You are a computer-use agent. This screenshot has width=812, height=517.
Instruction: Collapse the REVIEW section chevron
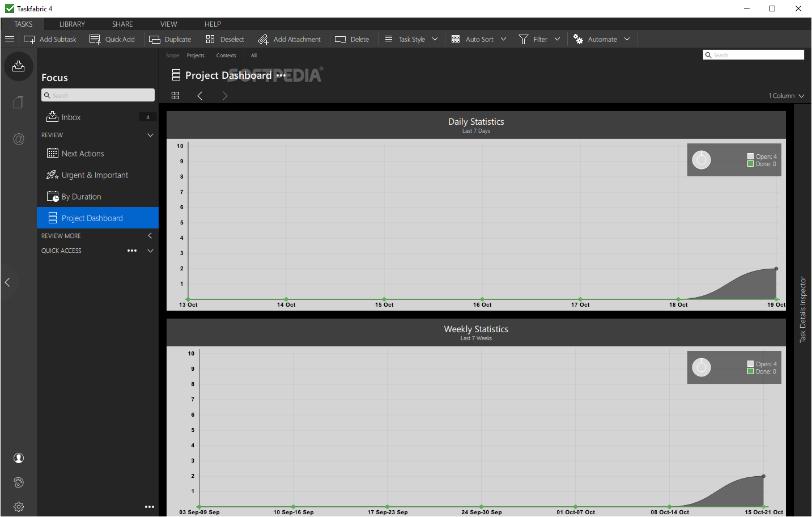tap(150, 135)
